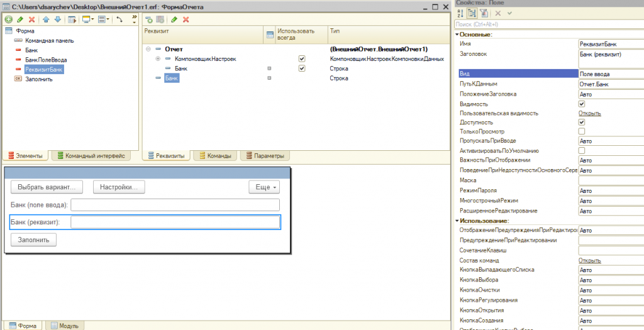The image size is (644, 330).
Task: Select the Форма root node in elements tree
Action: tap(25, 31)
